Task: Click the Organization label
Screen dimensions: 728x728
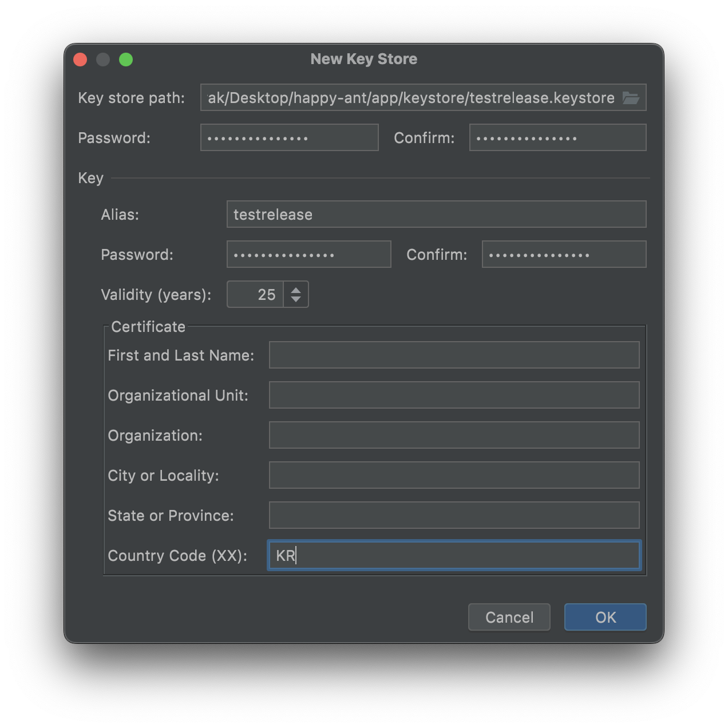Action: pos(155,436)
